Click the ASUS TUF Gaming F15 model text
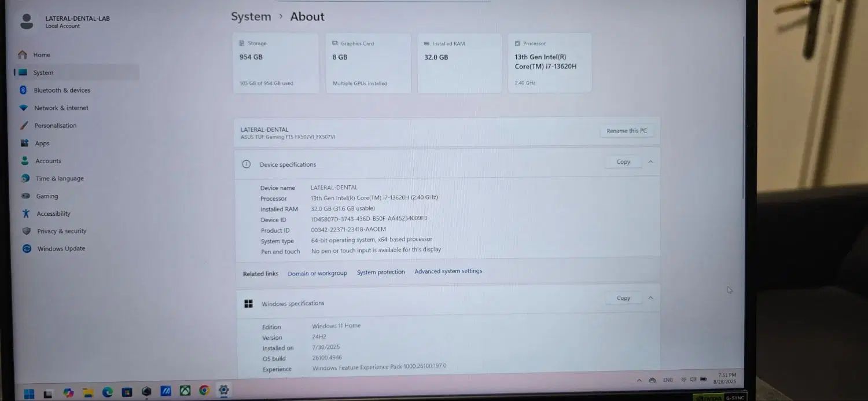Viewport: 868px width, 401px height. (288, 137)
